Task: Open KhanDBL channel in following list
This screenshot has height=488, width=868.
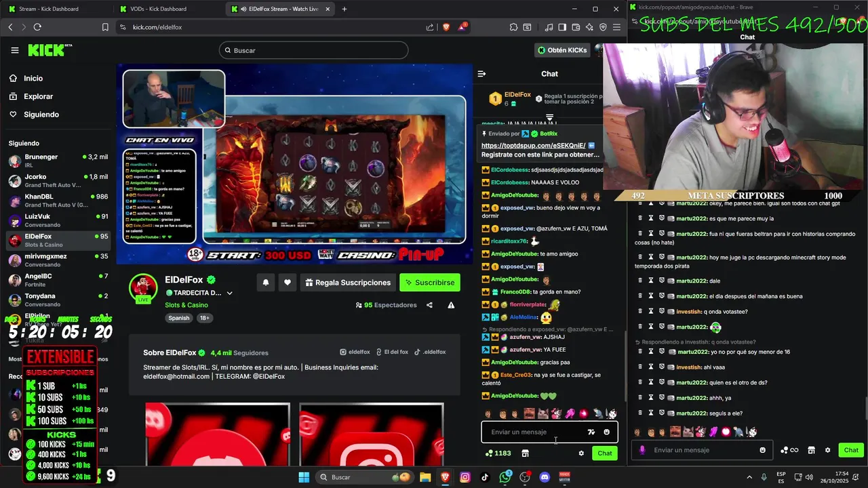Action: point(58,201)
